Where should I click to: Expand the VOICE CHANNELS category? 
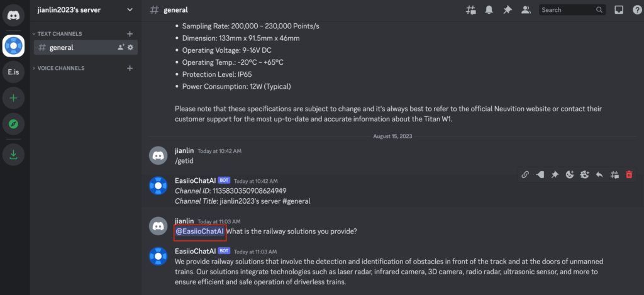[58, 68]
